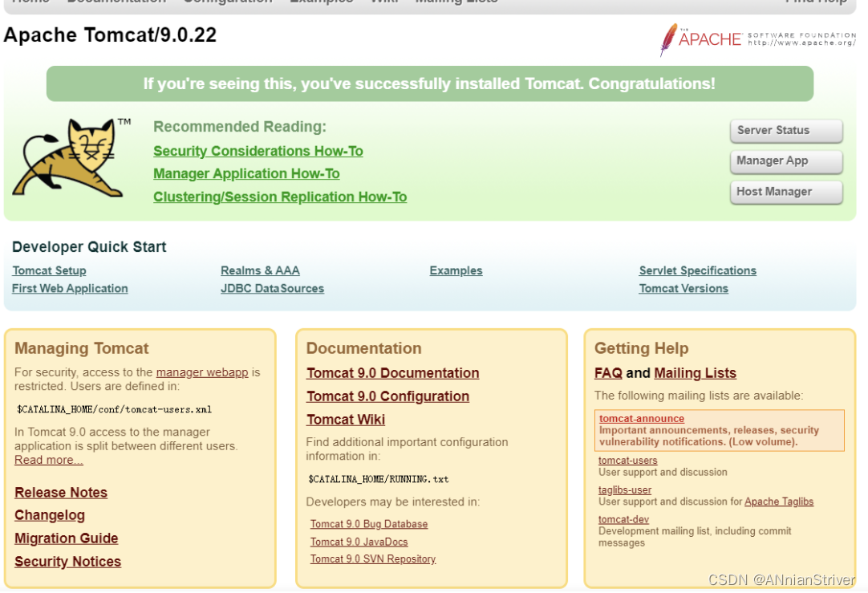Image resolution: width=868 pixels, height=593 pixels.
Task: Open Tomcat 9.0 Configuration link
Action: click(x=388, y=396)
